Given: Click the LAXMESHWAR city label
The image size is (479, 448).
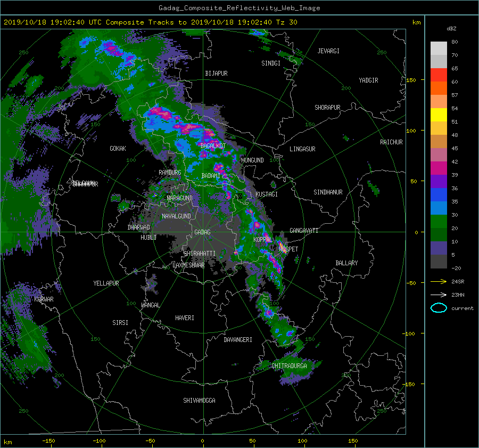Looking at the screenshot, I should (x=188, y=265).
